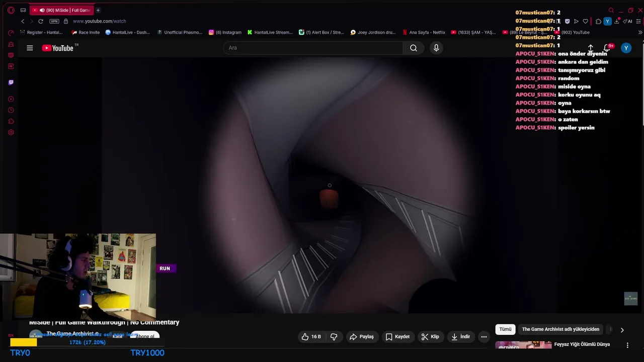Open Feyyaz Yiğit video options menu
Image resolution: width=644 pixels, height=362 pixels.
click(x=627, y=345)
